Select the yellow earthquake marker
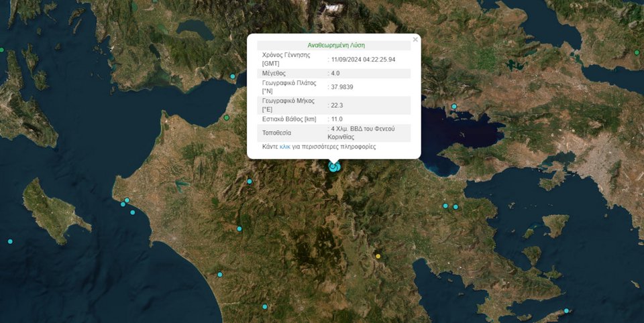 378,256
